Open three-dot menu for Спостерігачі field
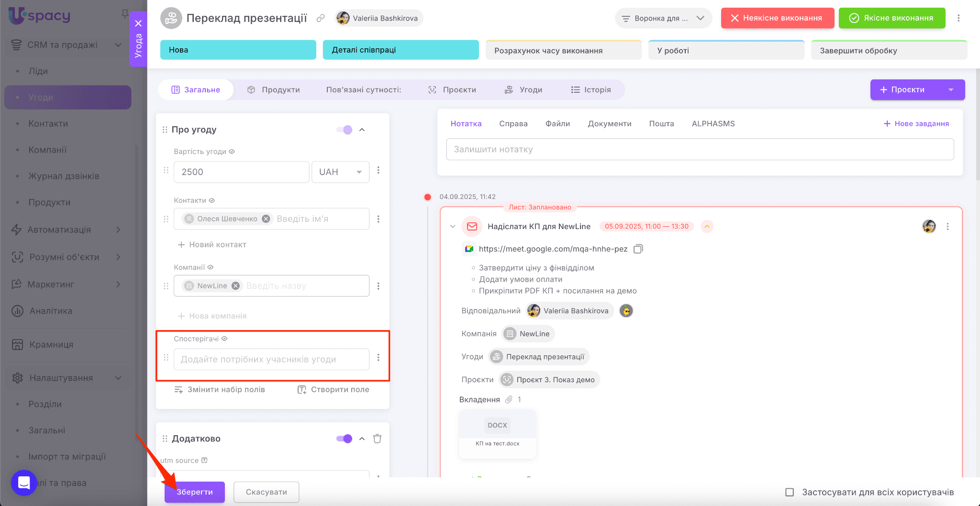The image size is (980, 506). (378, 358)
